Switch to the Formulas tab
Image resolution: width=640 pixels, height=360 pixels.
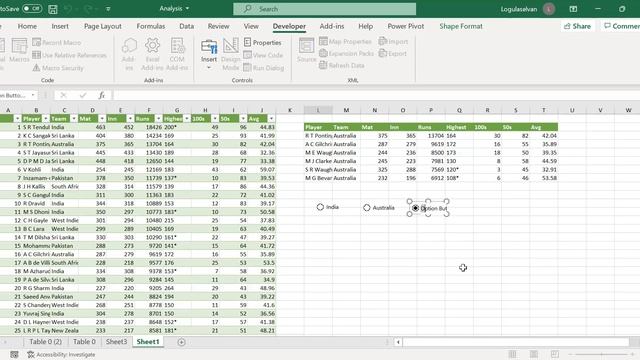151,26
